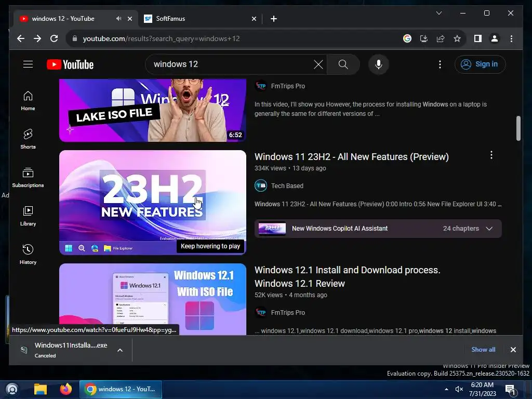Show hidden system tray icons
The width and height of the screenshot is (532, 399).
[446, 389]
